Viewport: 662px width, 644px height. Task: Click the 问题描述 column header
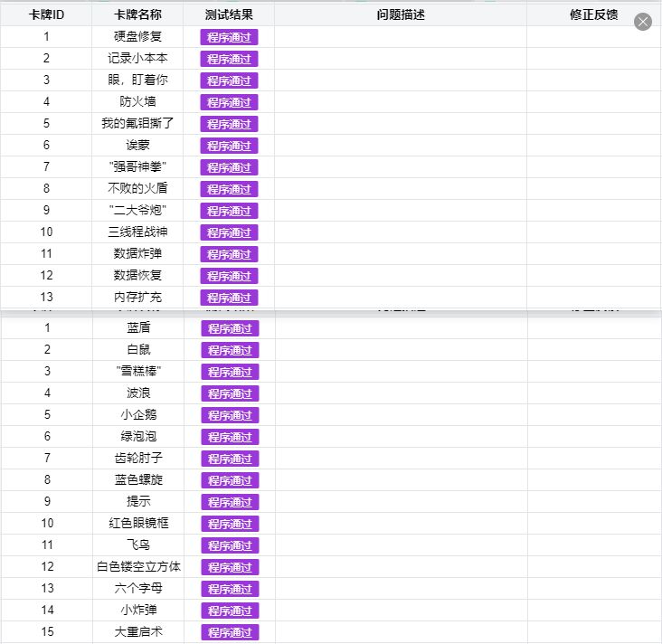(x=400, y=15)
